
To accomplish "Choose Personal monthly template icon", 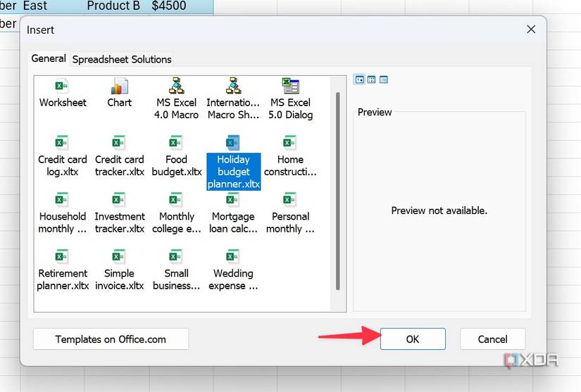I will [x=289, y=199].
